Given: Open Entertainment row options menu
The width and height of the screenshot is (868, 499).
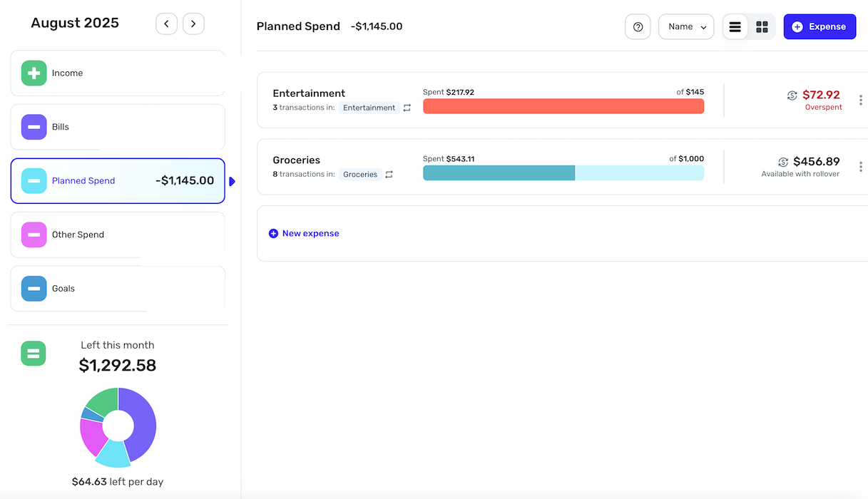Looking at the screenshot, I should [x=861, y=100].
